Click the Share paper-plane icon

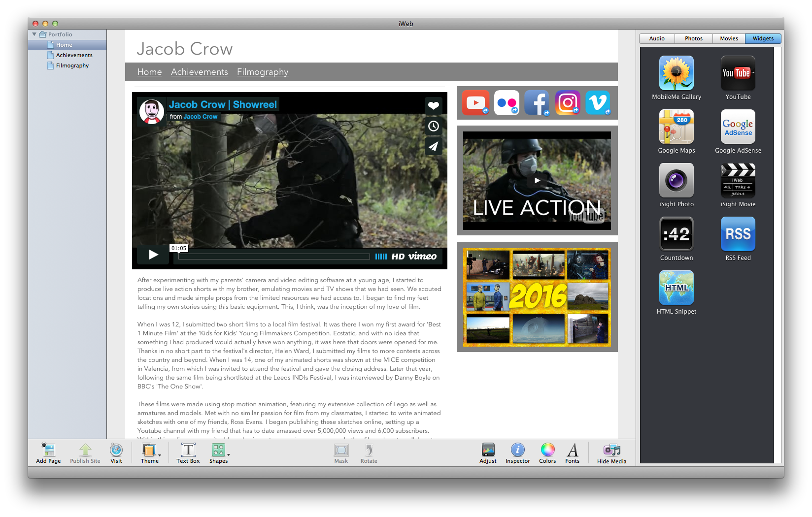tap(434, 146)
